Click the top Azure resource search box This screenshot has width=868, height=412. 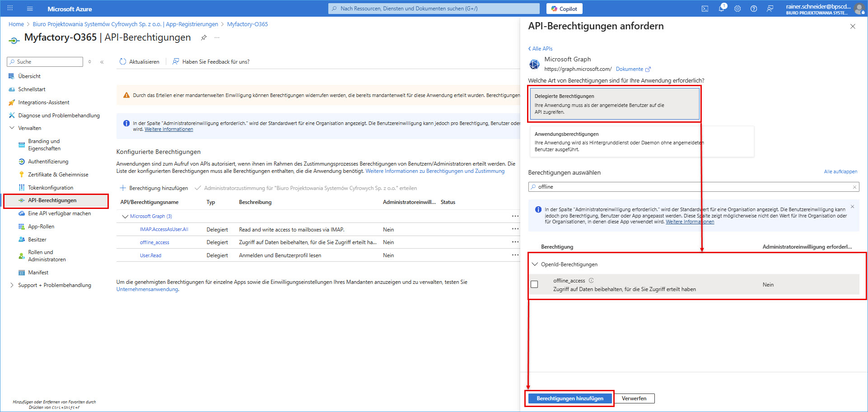click(434, 9)
